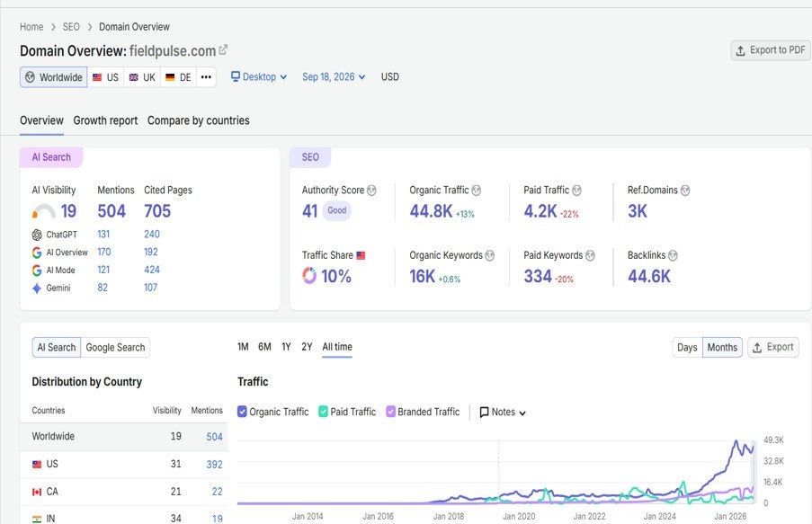Click the Export to PDF button
The width and height of the screenshot is (812, 524).
pyautogui.click(x=772, y=50)
